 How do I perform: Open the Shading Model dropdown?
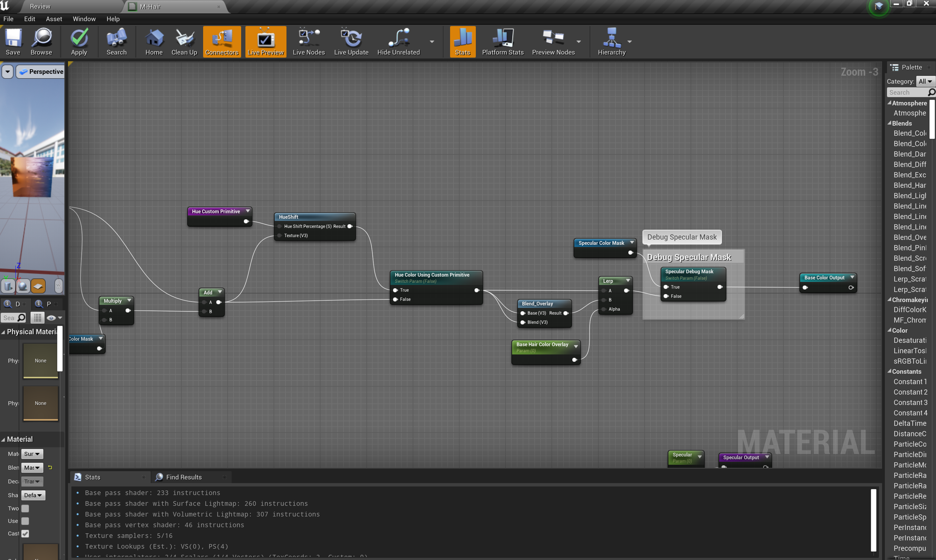tap(33, 495)
